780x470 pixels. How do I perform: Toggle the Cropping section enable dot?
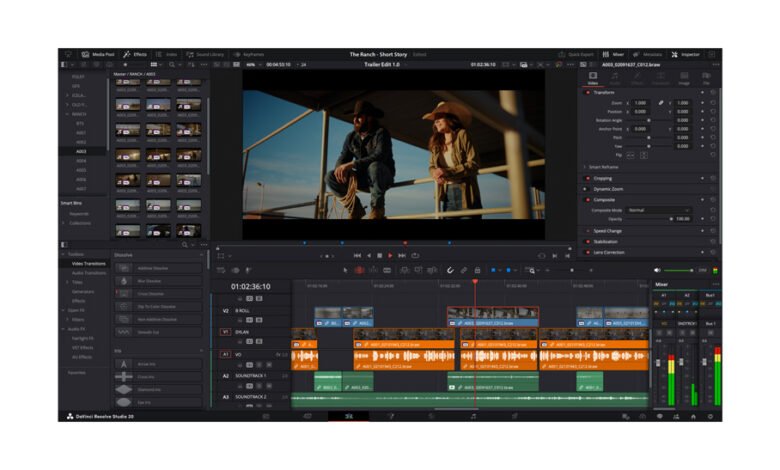[587, 178]
